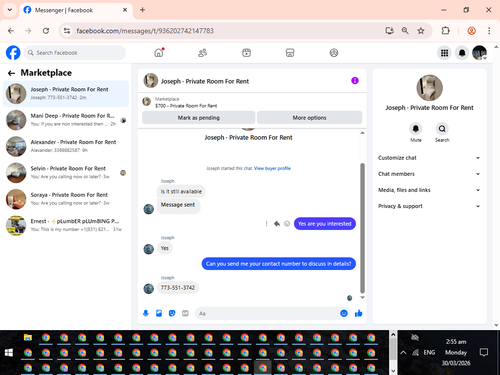500x375 pixels.
Task: Open the Soraya - Private Room For Rent chat
Action: click(66, 199)
